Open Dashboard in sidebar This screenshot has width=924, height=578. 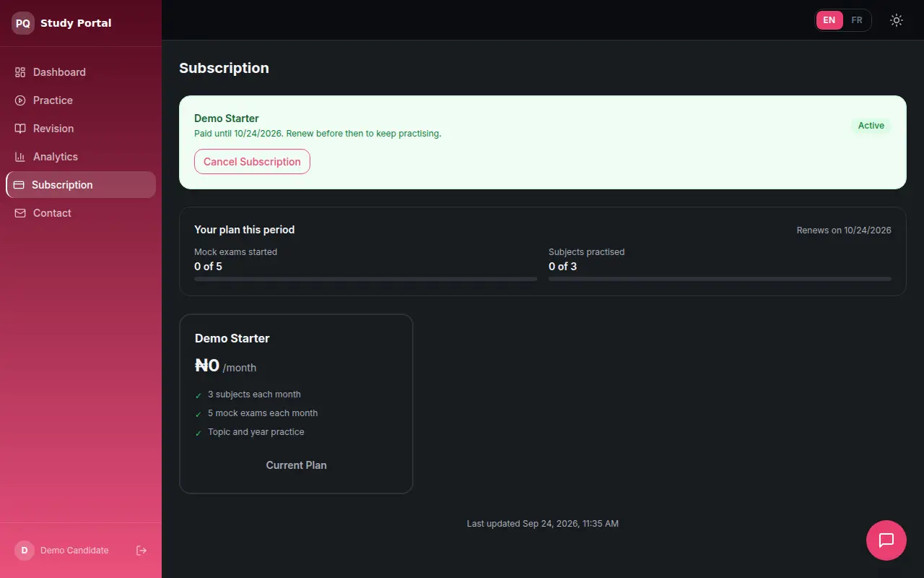(x=81, y=72)
